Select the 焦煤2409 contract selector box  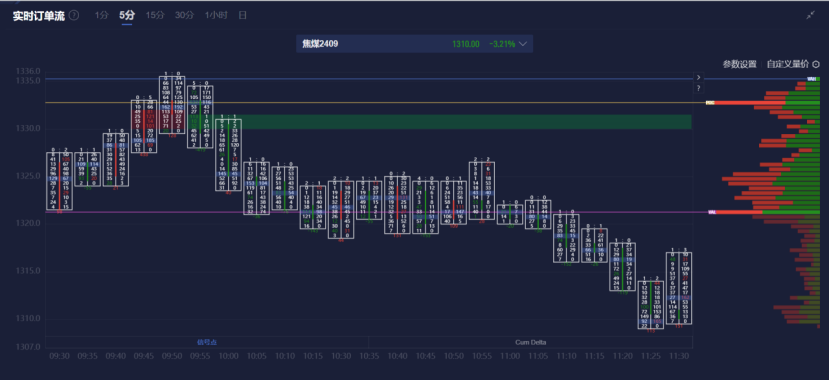[414, 44]
